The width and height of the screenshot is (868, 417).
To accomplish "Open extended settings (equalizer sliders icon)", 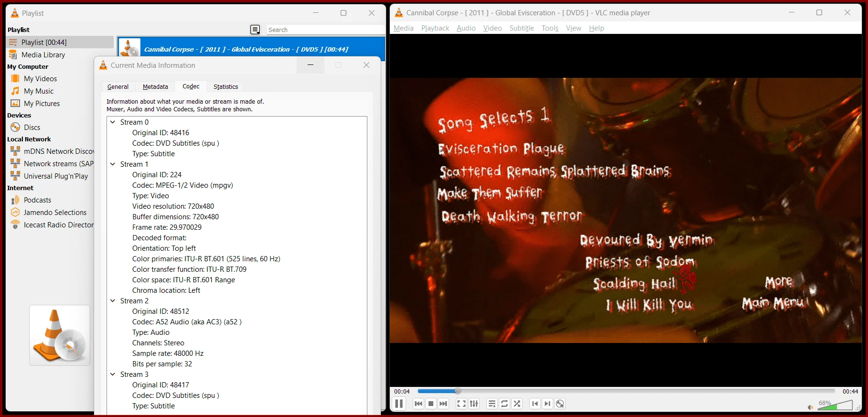I will coord(474,404).
